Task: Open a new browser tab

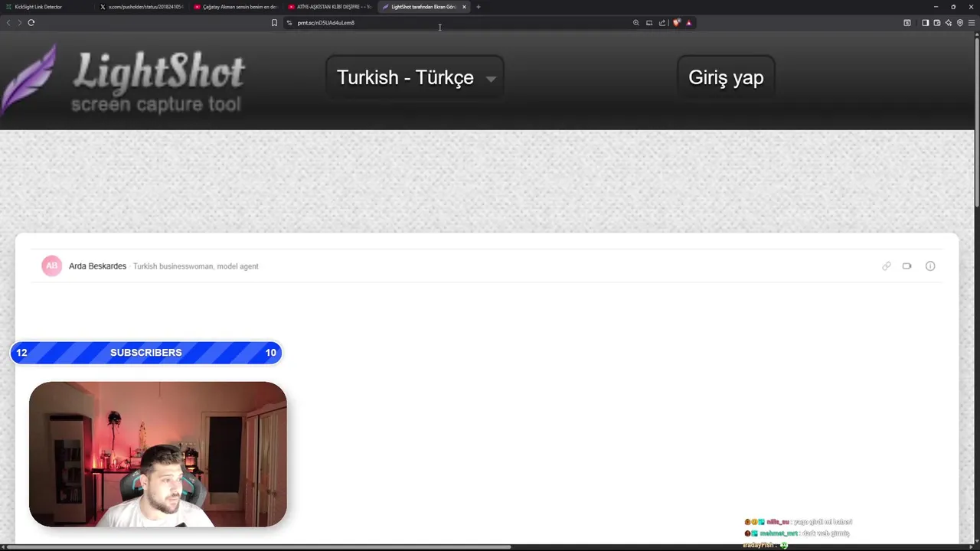Action: (479, 7)
